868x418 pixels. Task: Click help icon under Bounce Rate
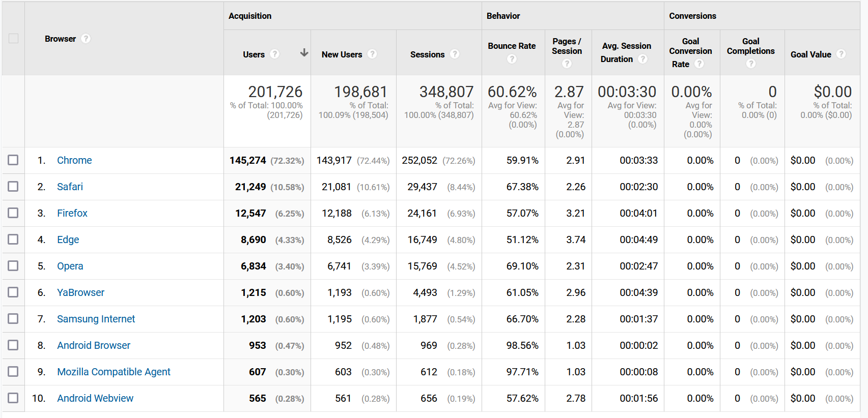coord(512,59)
